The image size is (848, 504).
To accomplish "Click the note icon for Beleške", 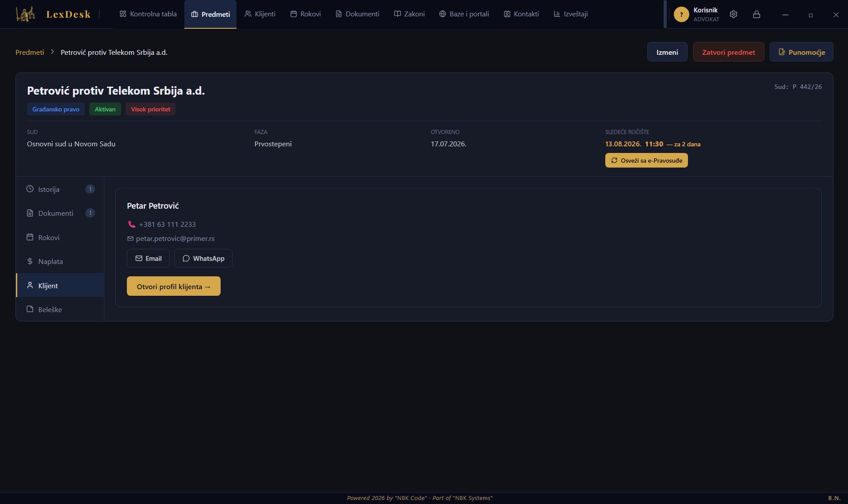I will (30, 309).
